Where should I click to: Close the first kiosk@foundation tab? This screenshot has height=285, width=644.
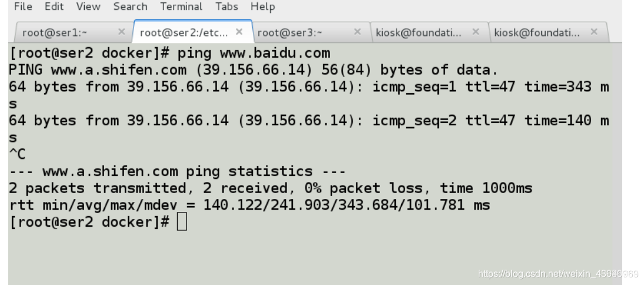[x=476, y=32]
